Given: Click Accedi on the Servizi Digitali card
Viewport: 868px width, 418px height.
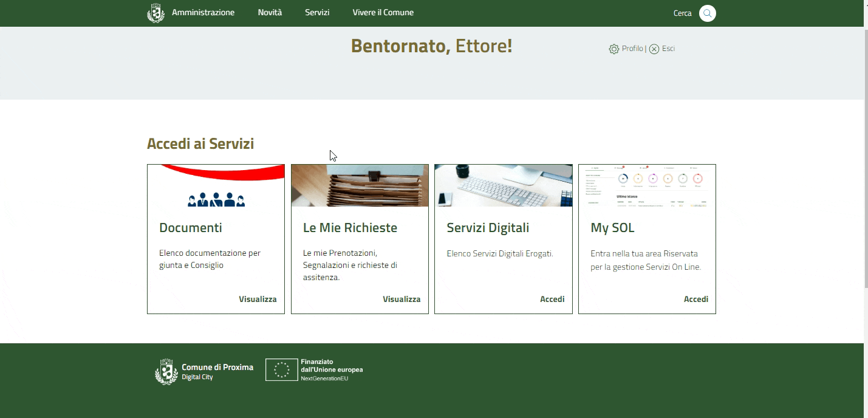Looking at the screenshot, I should [x=552, y=299].
